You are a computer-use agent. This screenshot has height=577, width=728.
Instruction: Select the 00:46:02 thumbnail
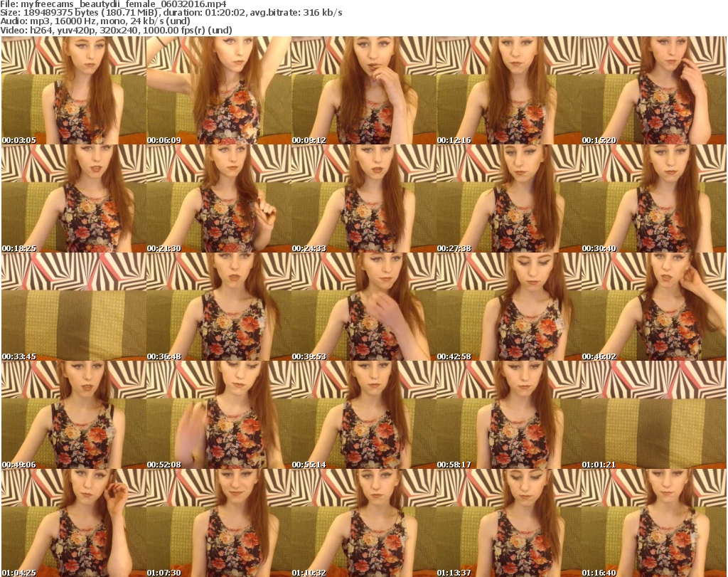click(654, 307)
